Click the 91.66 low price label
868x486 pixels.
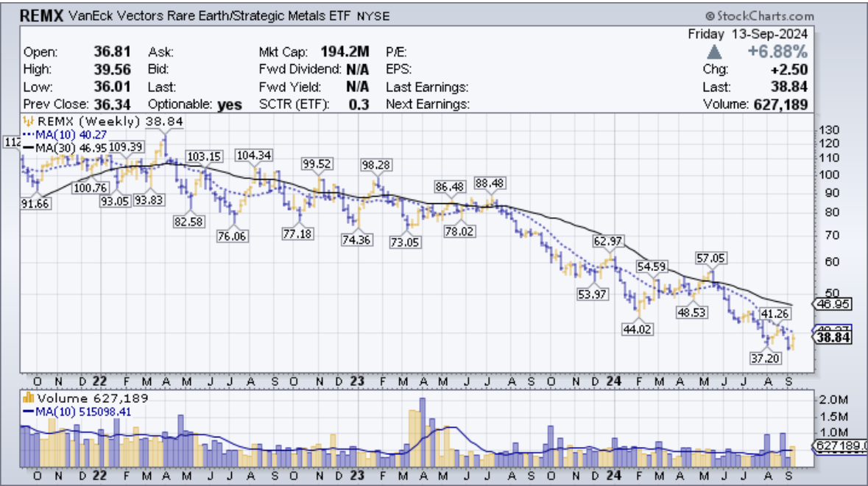[35, 204]
